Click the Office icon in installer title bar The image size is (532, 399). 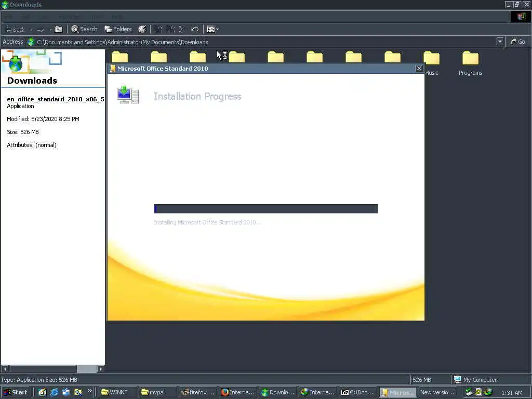click(113, 69)
